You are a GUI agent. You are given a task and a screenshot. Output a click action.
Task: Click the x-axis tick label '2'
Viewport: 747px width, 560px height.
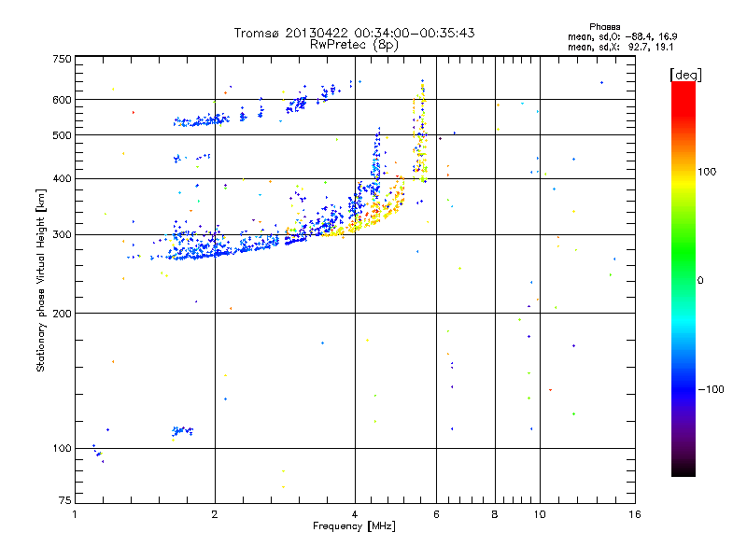(x=215, y=514)
